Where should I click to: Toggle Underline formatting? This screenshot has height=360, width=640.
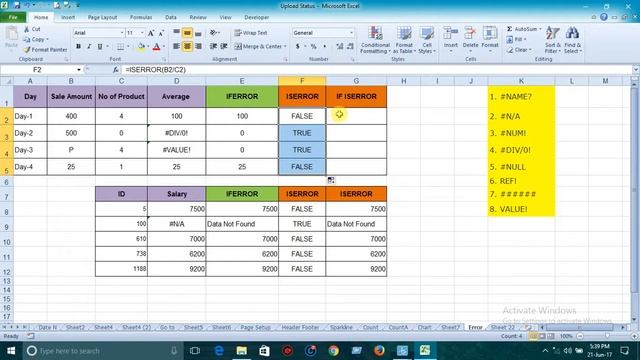(100, 47)
